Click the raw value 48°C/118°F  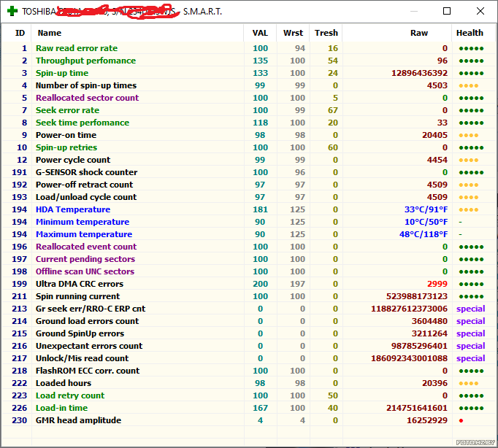click(x=424, y=234)
